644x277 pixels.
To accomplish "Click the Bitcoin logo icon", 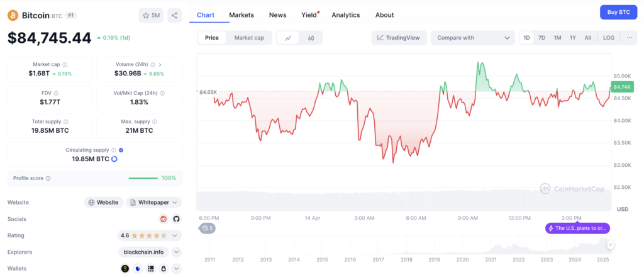I will [x=13, y=16].
